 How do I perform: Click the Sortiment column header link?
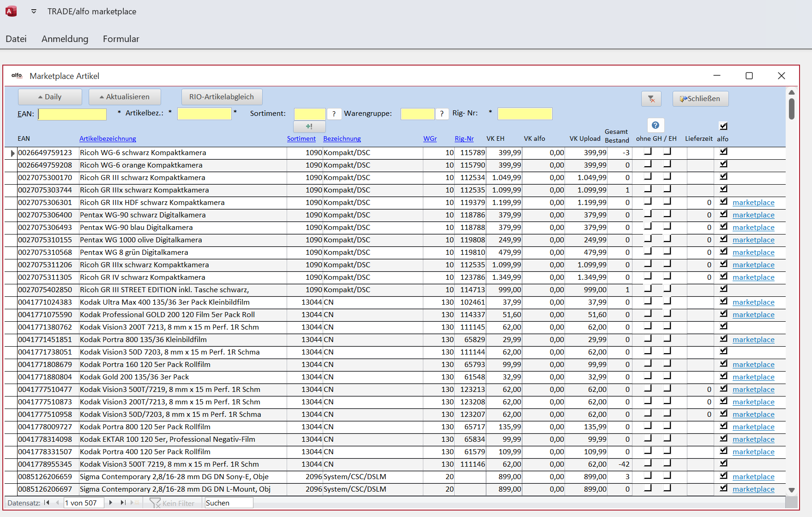pyautogui.click(x=301, y=138)
